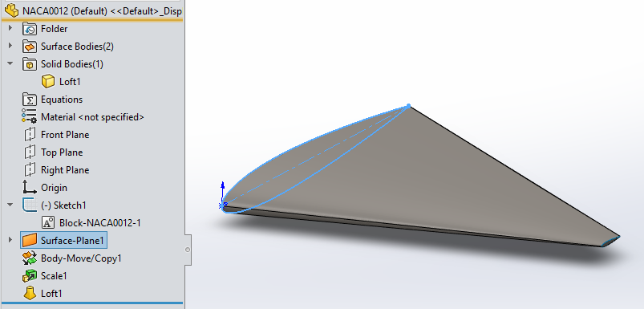Viewport: 644px width, 309px height.
Task: Select Material <not specified> entry
Action: pyautogui.click(x=92, y=117)
